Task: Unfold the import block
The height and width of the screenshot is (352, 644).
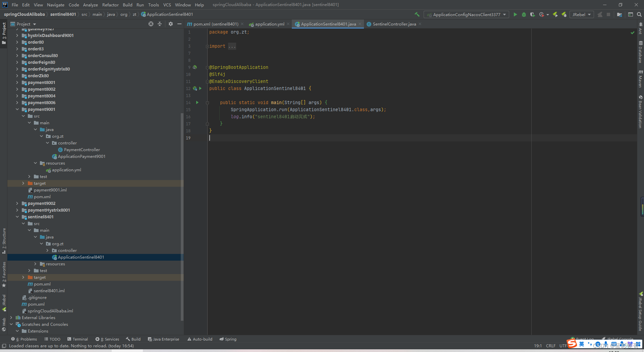Action: pos(207,46)
